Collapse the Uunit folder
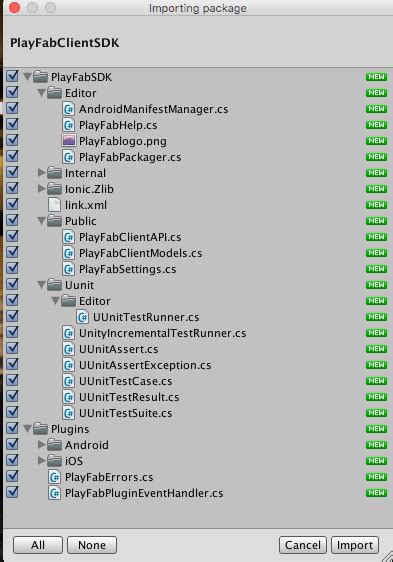This screenshot has height=562, width=393. pos(41,285)
